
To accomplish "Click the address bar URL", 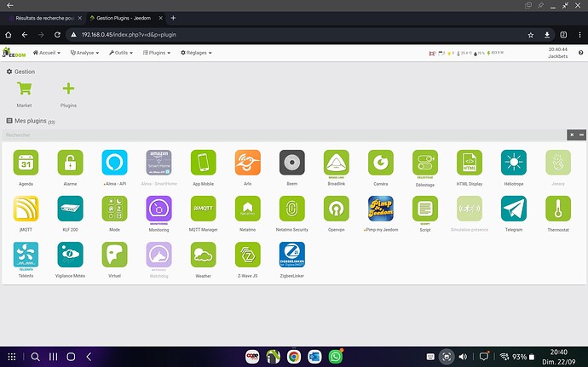I will [x=129, y=35].
